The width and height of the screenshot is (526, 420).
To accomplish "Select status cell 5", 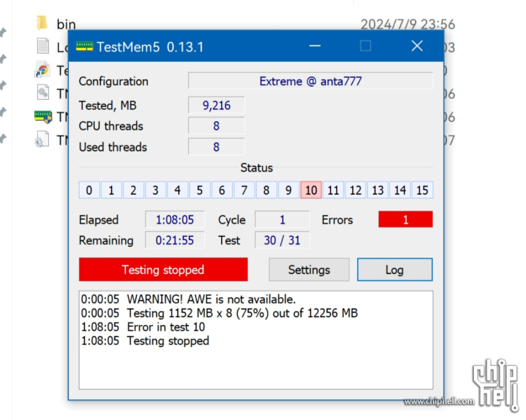I will [200, 190].
